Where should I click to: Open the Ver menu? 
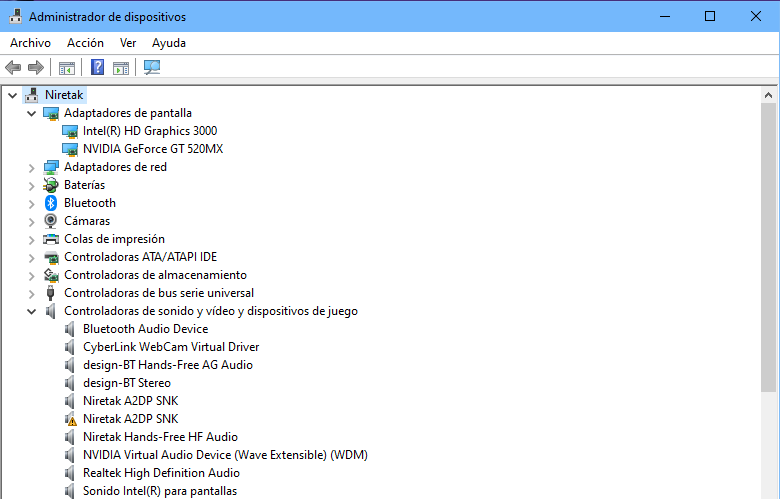tap(128, 43)
